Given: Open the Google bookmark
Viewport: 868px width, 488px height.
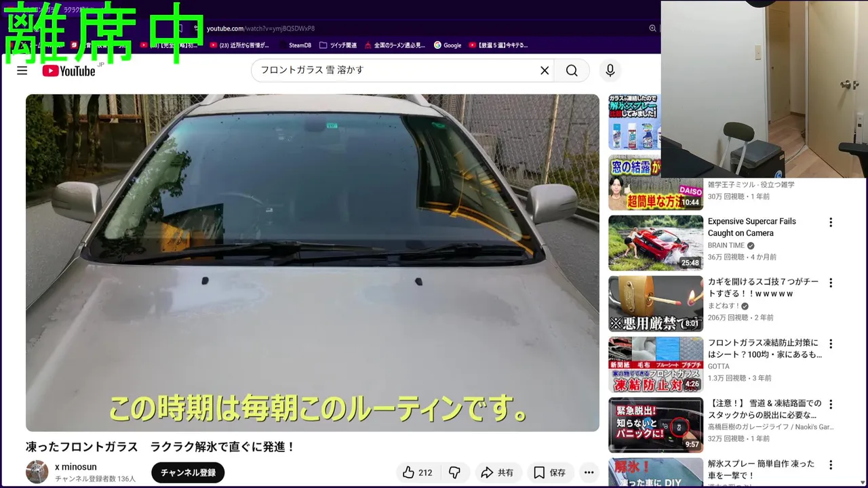Looking at the screenshot, I should (x=447, y=45).
